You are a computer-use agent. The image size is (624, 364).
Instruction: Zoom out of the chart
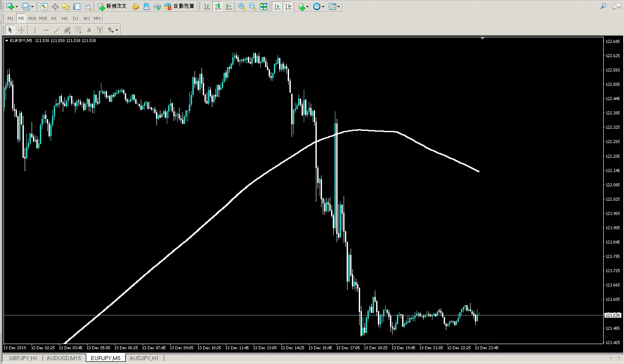[252, 6]
